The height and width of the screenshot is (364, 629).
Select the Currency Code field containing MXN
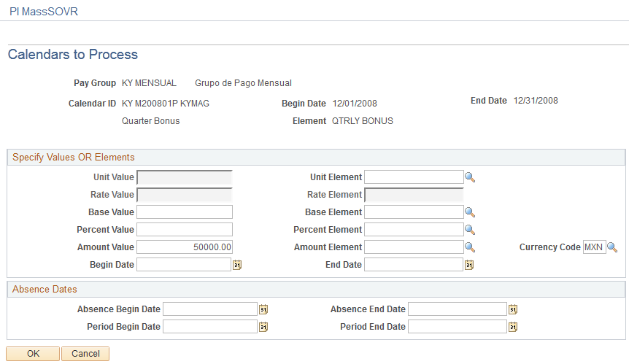[x=594, y=247]
